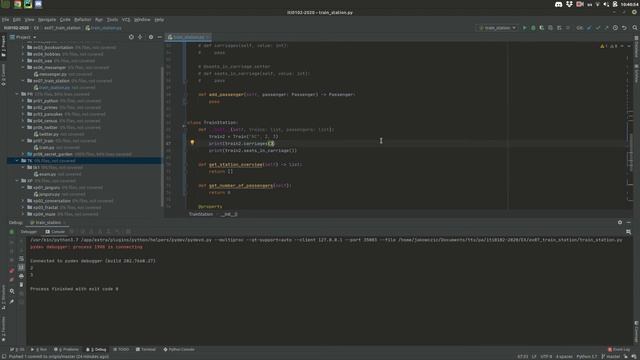The image size is (640, 360).
Task: Open Project panel settings gear
Action: click(x=151, y=37)
